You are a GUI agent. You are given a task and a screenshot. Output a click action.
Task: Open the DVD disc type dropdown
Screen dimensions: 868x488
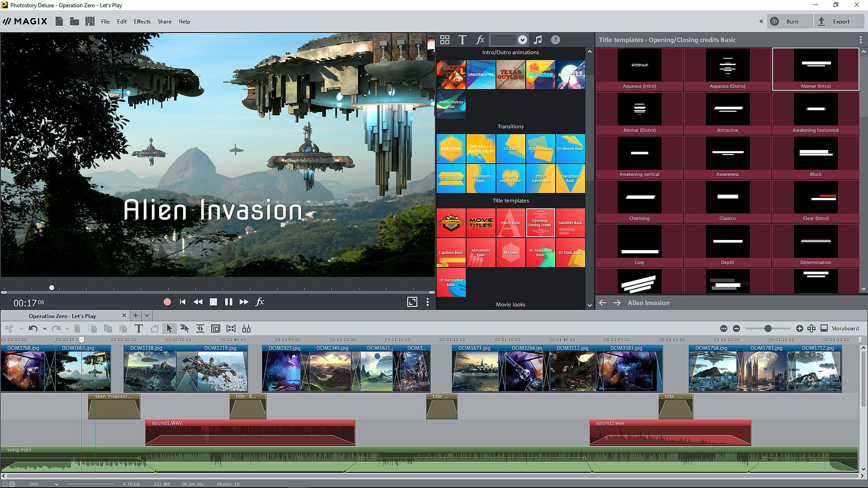tap(56, 484)
